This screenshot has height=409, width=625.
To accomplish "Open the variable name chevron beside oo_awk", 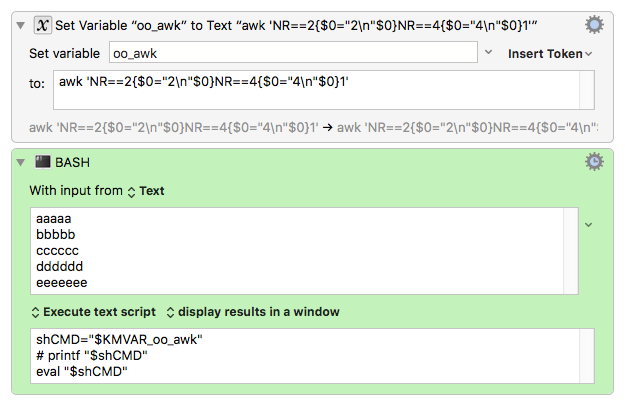I will tap(488, 53).
